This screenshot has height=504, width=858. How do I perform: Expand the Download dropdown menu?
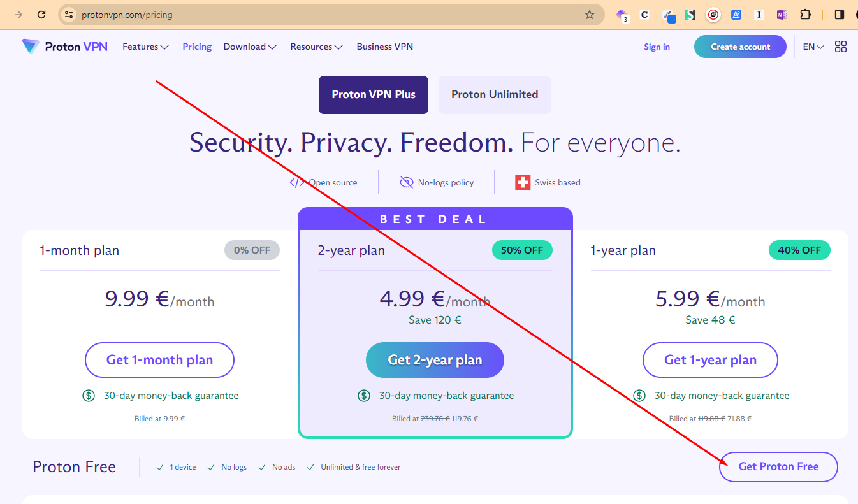[250, 47]
